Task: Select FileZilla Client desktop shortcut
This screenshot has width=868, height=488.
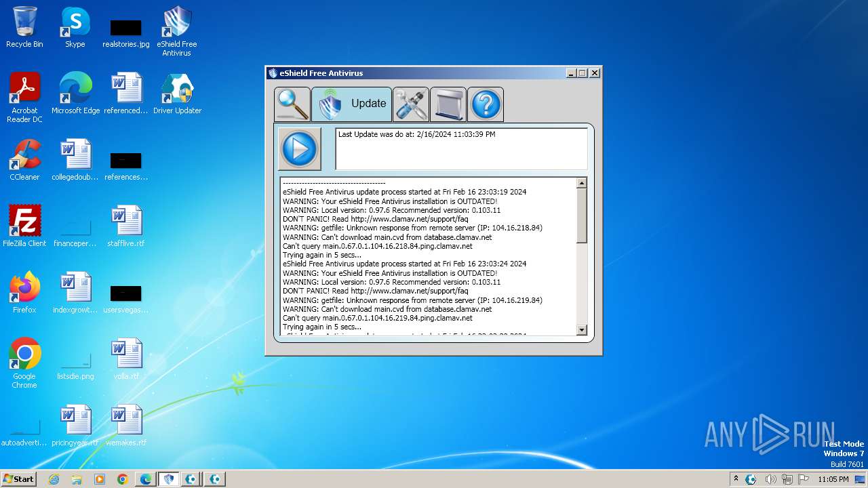Action: (x=24, y=226)
